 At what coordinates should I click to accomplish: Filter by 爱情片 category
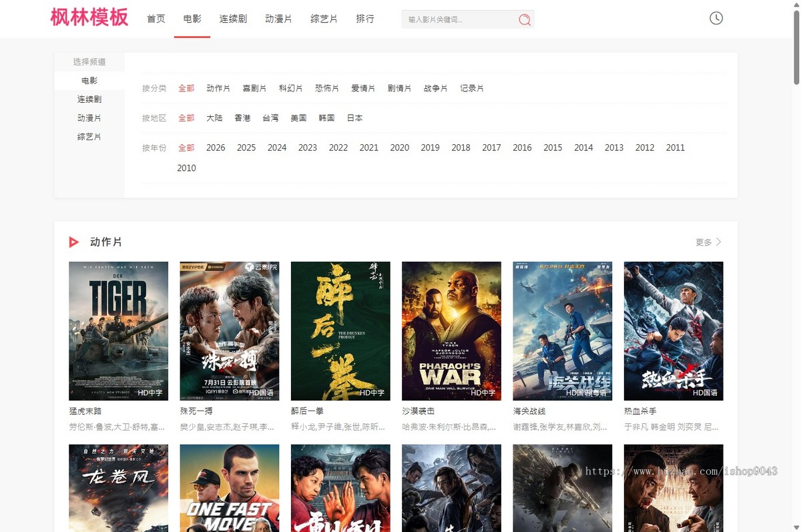(x=363, y=88)
